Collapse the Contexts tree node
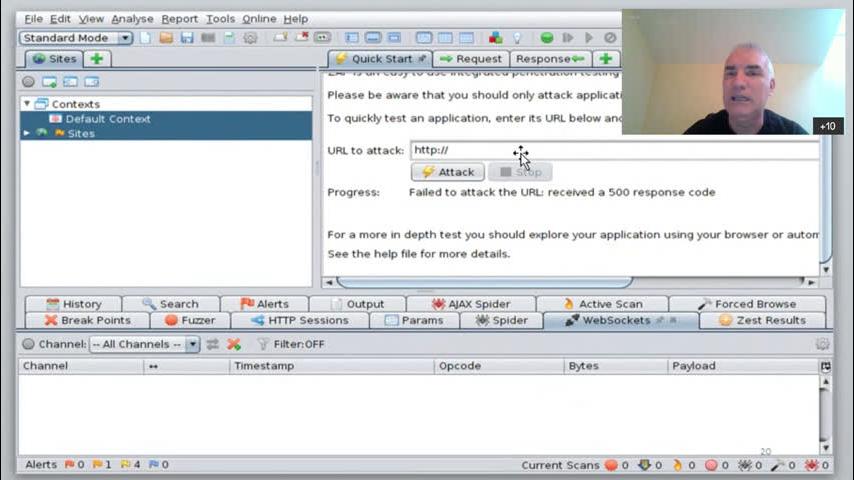The width and height of the screenshot is (854, 480). pos(27,104)
